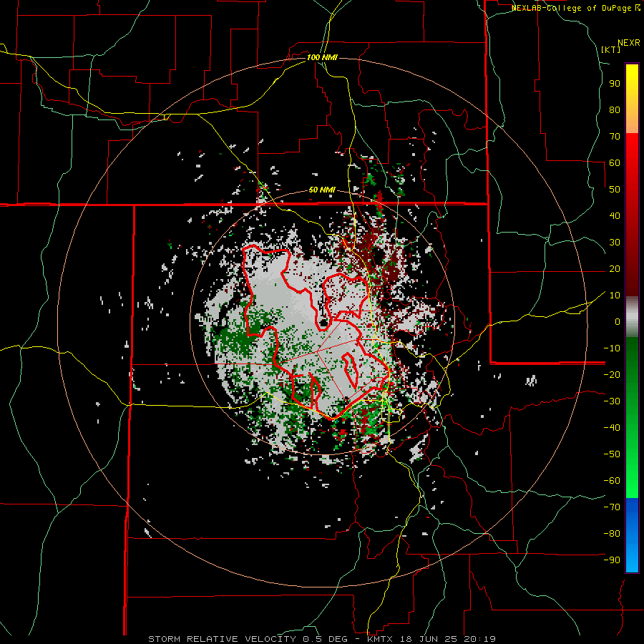The width and height of the screenshot is (644, 644).
Task: Click the [KT] units label
Action: pyautogui.click(x=611, y=49)
